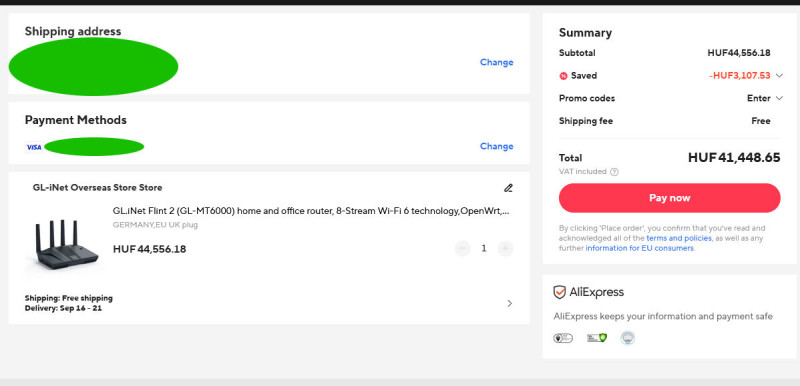Screen dimensions: 800x386
Task: Click the Pay now button
Action: [669, 198]
